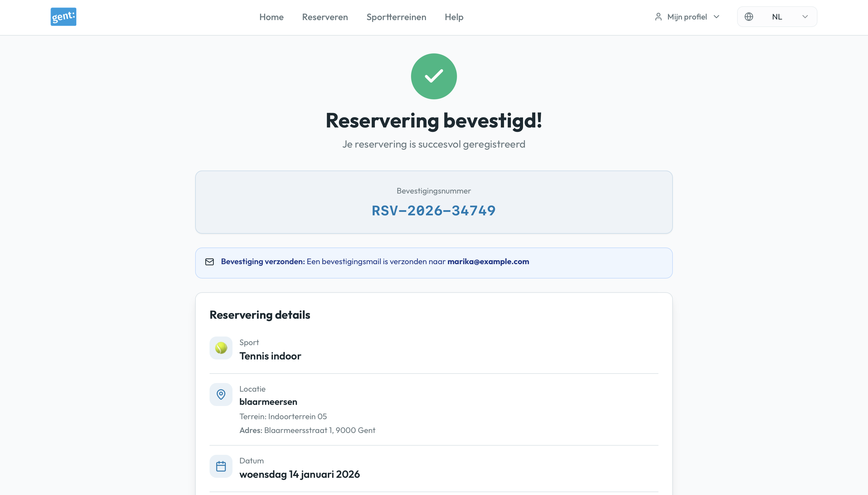Navigate to the Home menu item
Screen dimensions: 868x495
click(271, 17)
